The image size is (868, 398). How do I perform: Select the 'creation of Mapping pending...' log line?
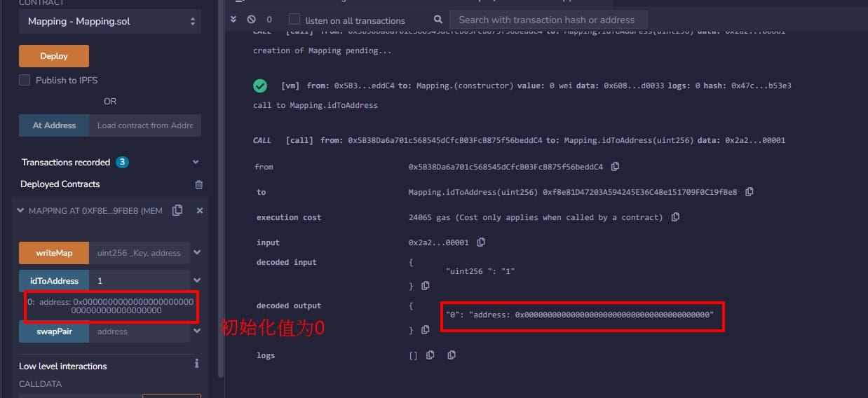[x=323, y=50]
